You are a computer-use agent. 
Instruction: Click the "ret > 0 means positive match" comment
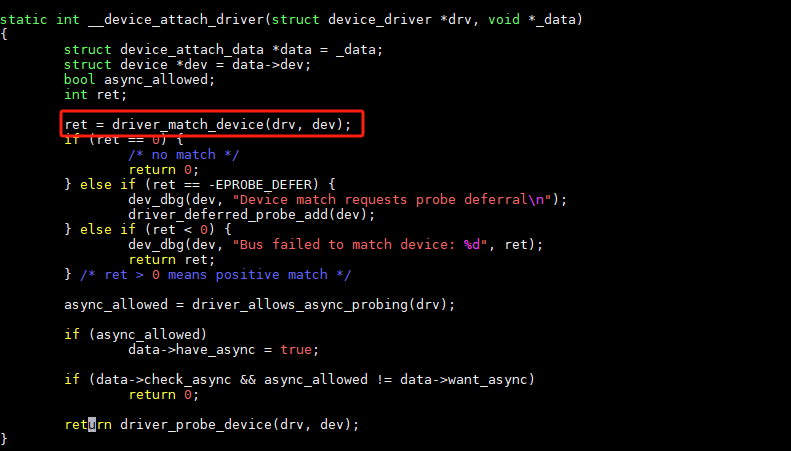pos(215,274)
